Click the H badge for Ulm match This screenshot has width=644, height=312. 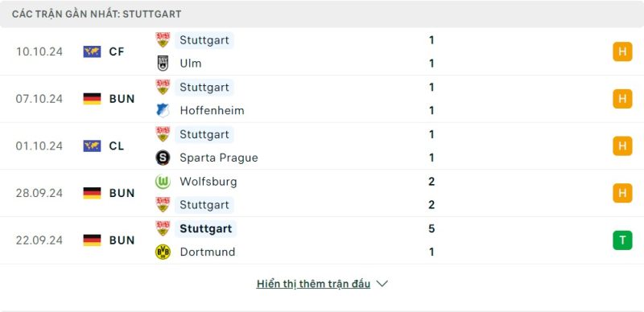622,51
